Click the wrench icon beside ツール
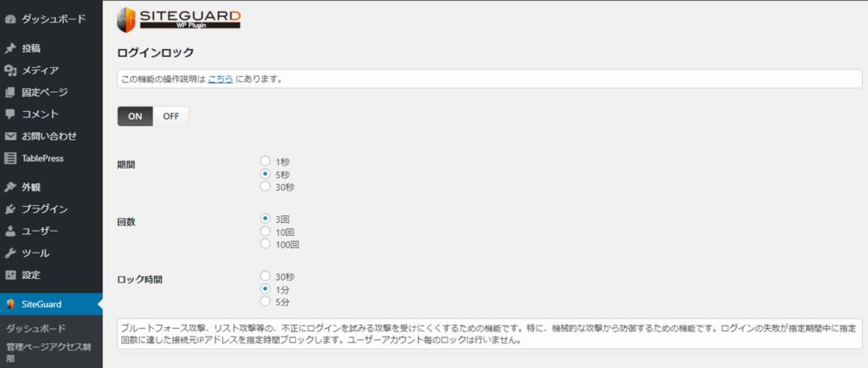 [10, 254]
